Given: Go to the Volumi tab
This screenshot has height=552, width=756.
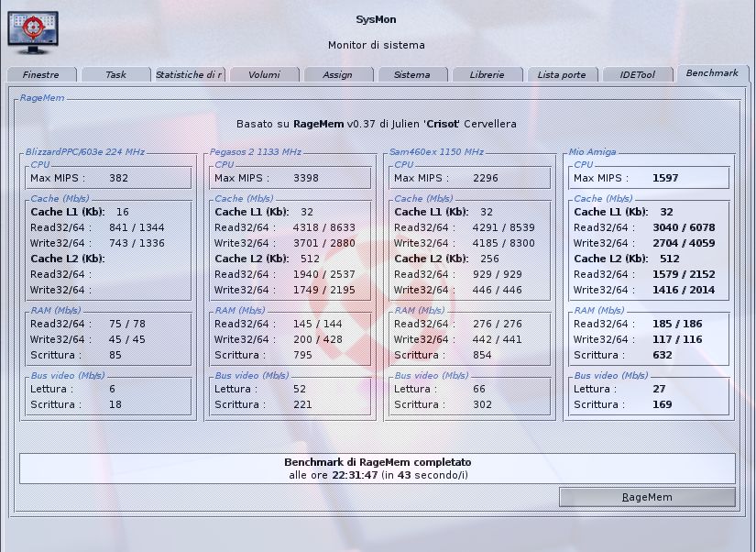Looking at the screenshot, I should point(264,74).
